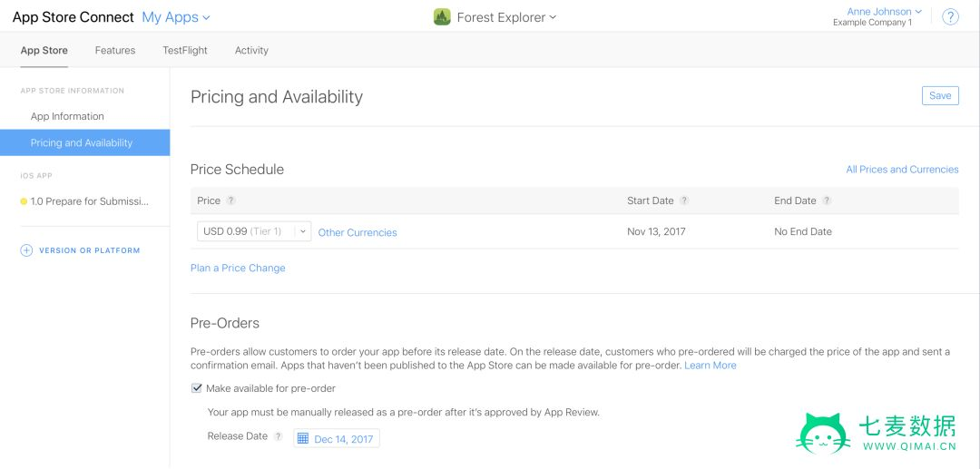This screenshot has height=469, width=980.
Task: Click the Dec 14, 2017 release date field
Action: click(343, 439)
